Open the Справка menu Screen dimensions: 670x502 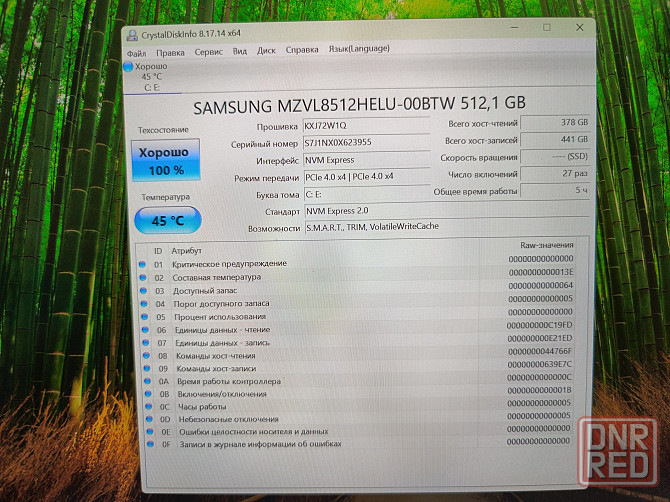pos(302,50)
